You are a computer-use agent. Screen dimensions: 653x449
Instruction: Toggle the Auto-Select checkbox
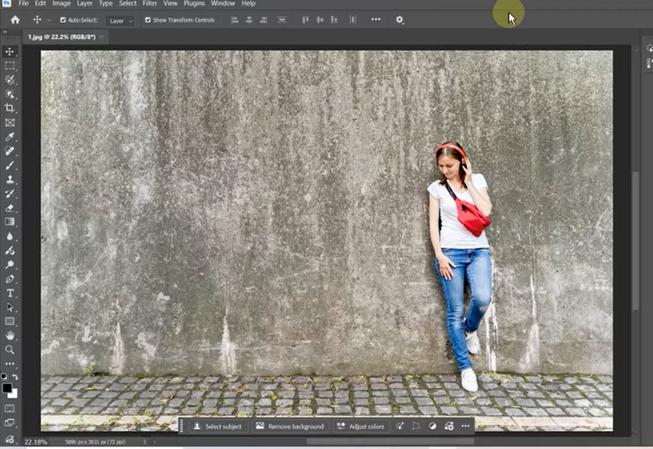pos(64,20)
